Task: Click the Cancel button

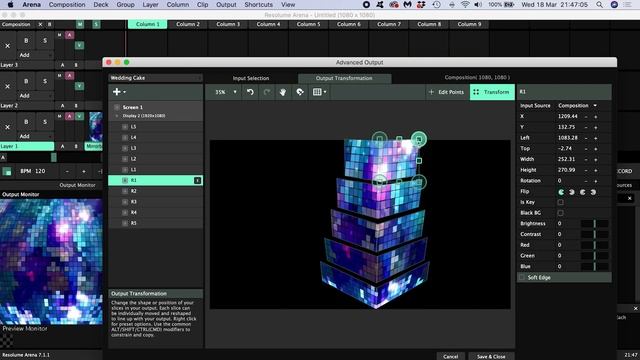Action: point(451,356)
